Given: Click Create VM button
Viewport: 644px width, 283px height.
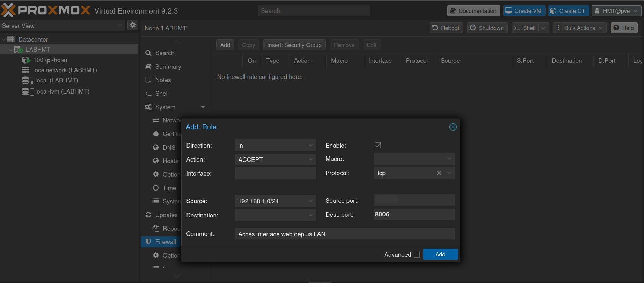Looking at the screenshot, I should (524, 11).
